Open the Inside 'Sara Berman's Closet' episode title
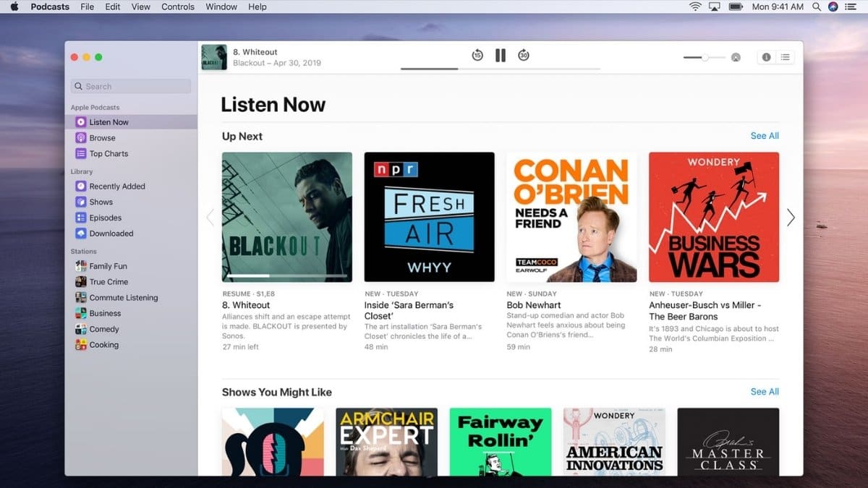Viewport: 868px width, 488px height. tap(409, 311)
